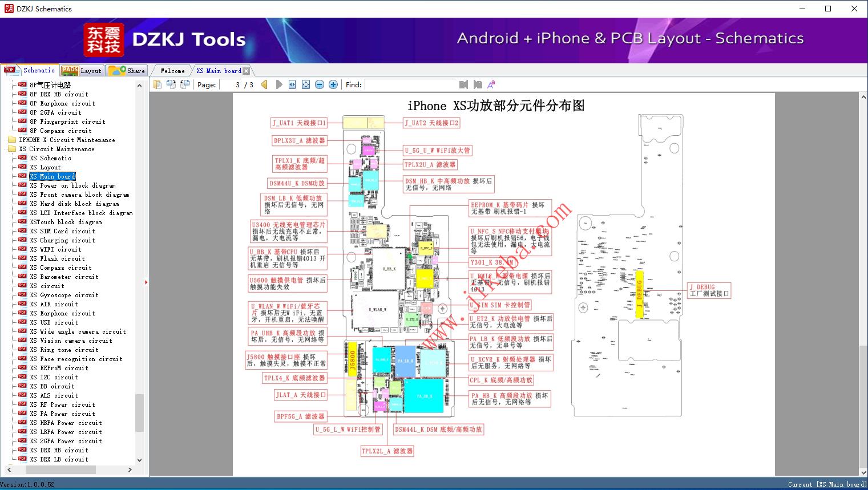Viewport: 868px width, 490px height.
Task: Fit the whole page in view
Action: pyautogui.click(x=306, y=84)
